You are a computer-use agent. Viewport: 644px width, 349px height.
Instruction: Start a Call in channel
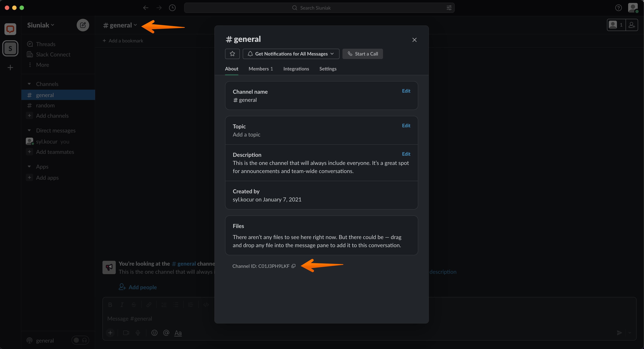(x=363, y=54)
